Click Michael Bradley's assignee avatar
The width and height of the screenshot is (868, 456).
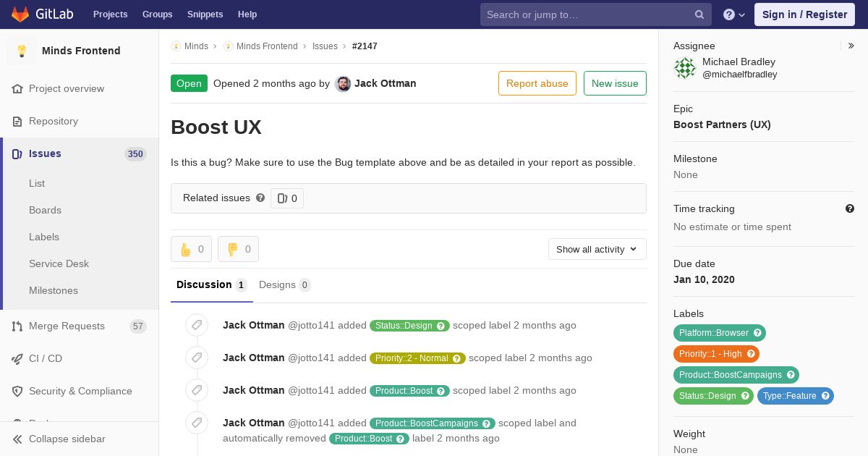(685, 68)
